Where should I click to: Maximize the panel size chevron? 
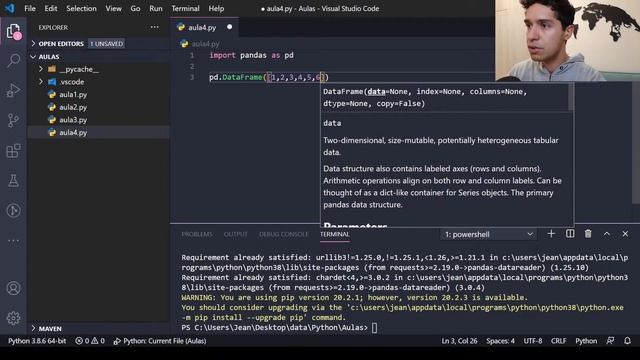607,233
